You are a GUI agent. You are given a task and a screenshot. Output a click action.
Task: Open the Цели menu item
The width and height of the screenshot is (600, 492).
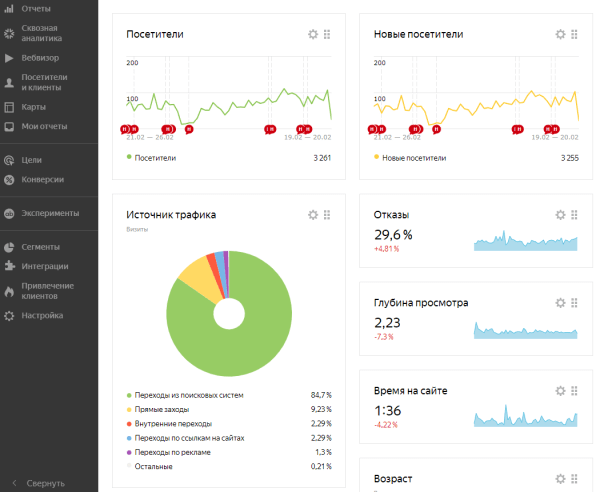(x=32, y=160)
